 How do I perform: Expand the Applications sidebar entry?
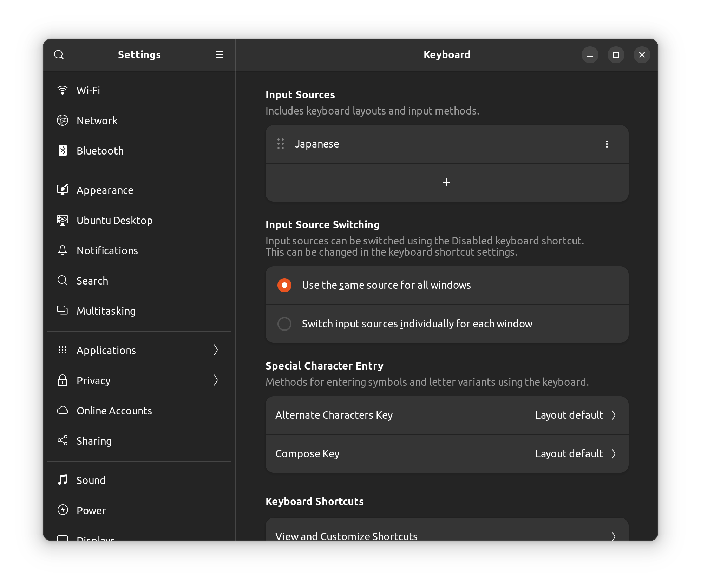click(216, 350)
